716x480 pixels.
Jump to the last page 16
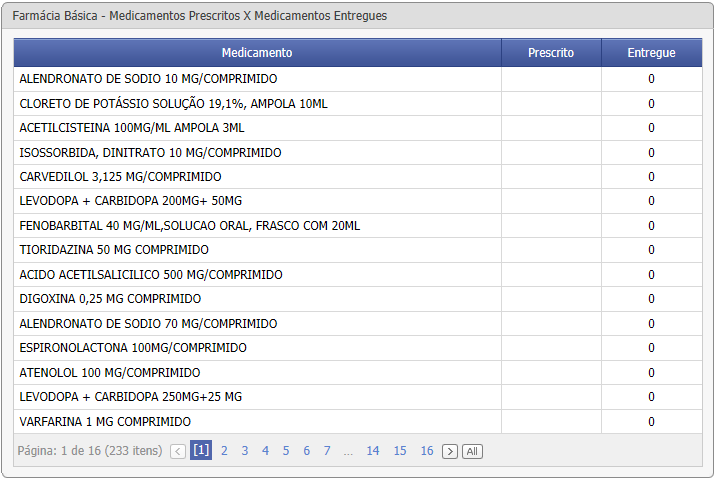coord(427,451)
